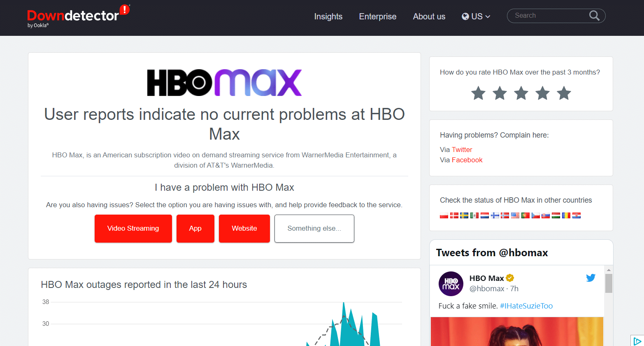Click the HBO Max profile avatar

[x=451, y=284]
